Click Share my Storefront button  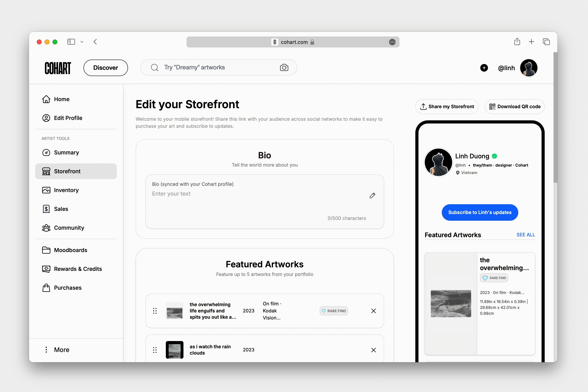point(447,106)
